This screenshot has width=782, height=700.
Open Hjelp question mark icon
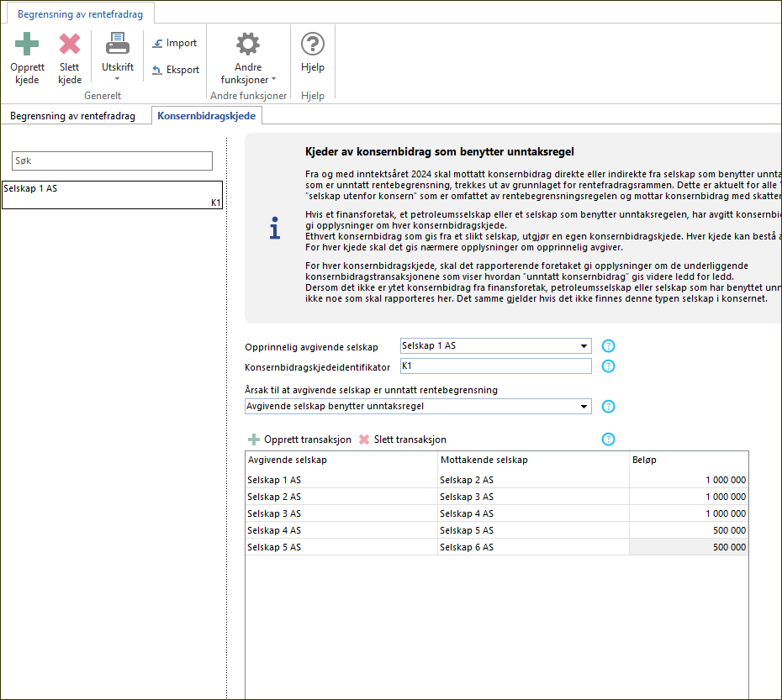click(x=313, y=44)
